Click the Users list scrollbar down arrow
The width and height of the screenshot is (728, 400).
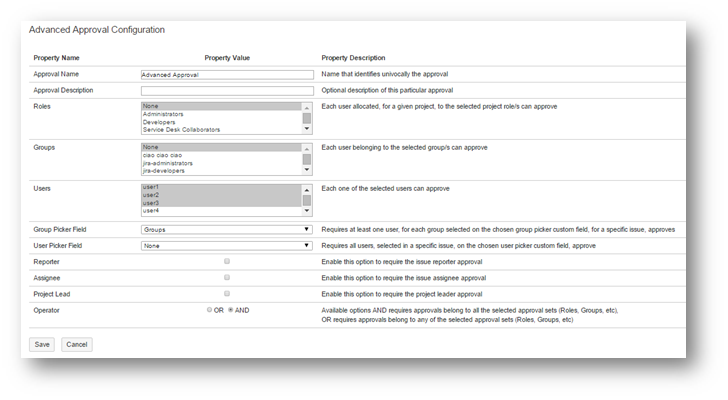pos(307,211)
